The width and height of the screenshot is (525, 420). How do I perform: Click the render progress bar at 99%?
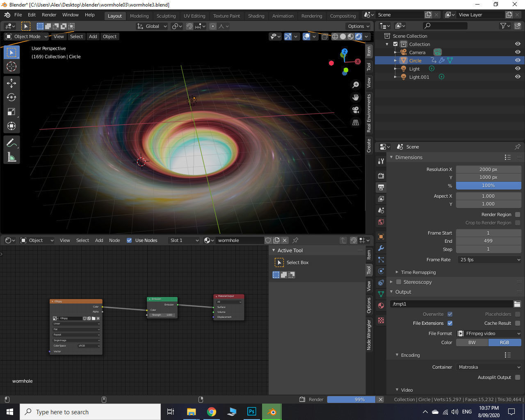(351, 399)
